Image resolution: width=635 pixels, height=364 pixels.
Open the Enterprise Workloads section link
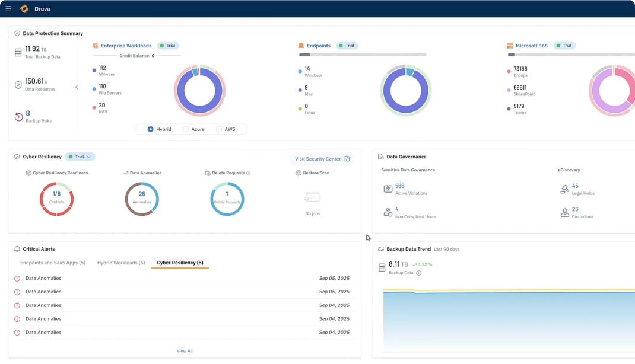[126, 46]
